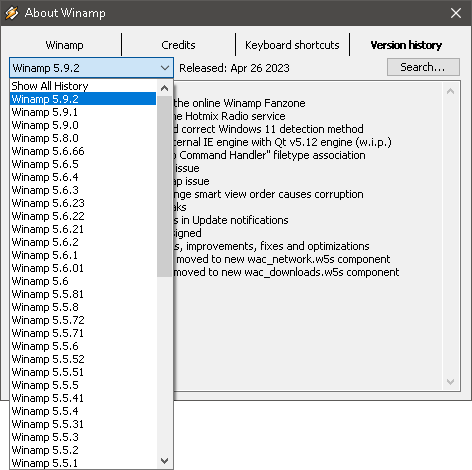Screen dimensions: 472x470
Task: Pick Winamp 5.5.72 from the list
Action: (x=83, y=320)
